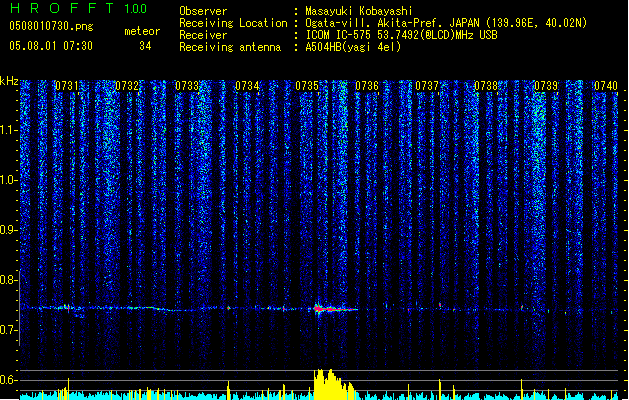Click the 0.6 kHz axis label

pyautogui.click(x=8, y=380)
